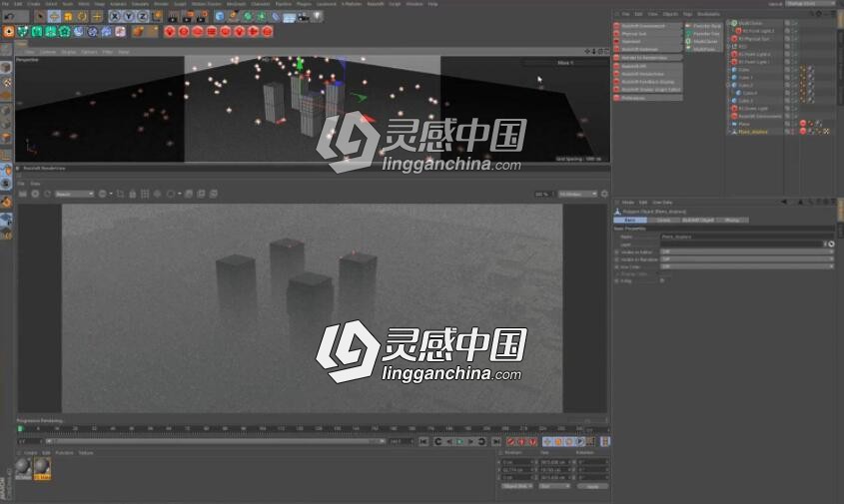The image size is (844, 504).
Task: Click the Floor environment icon in toolbar
Action: pos(289,18)
